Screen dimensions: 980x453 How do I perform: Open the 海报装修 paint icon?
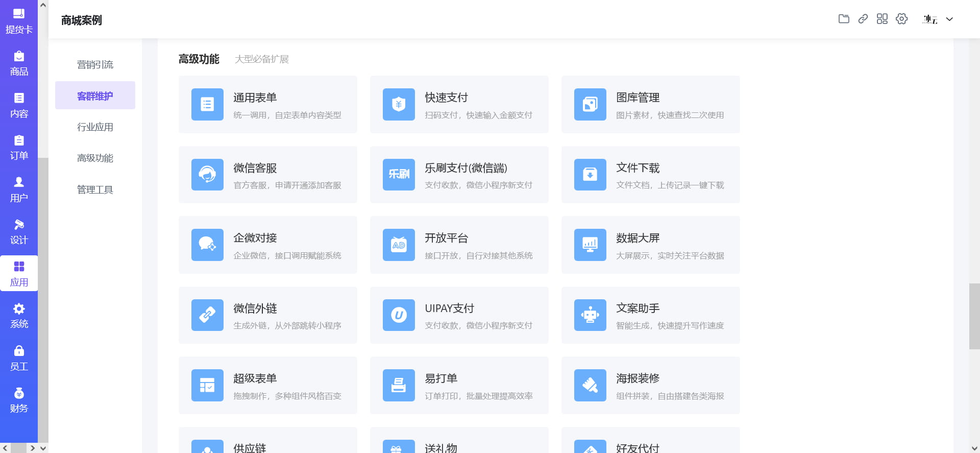590,386
